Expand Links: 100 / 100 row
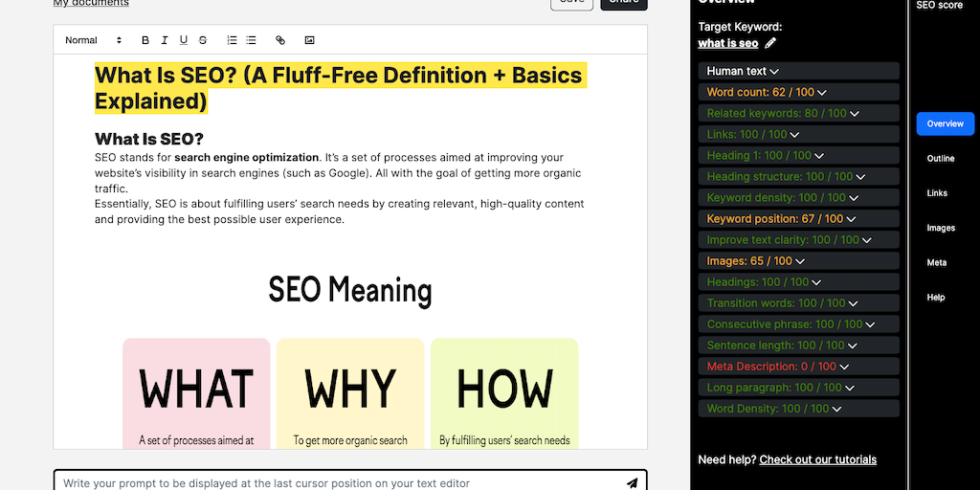Image resolution: width=980 pixels, height=490 pixels. click(799, 134)
